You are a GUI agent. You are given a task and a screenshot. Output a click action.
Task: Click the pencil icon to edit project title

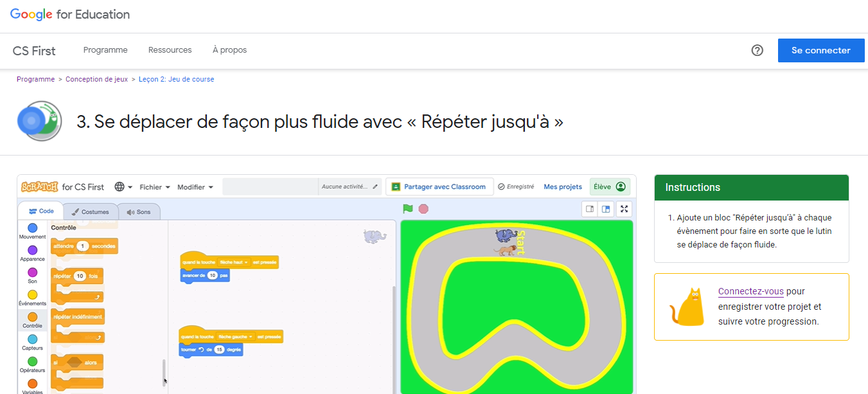click(375, 187)
